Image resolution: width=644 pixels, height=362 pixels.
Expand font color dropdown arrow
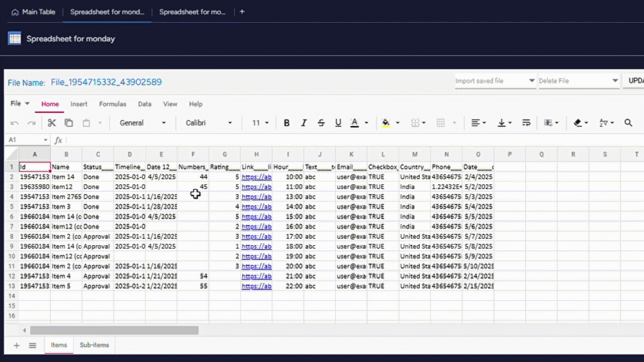coord(366,123)
